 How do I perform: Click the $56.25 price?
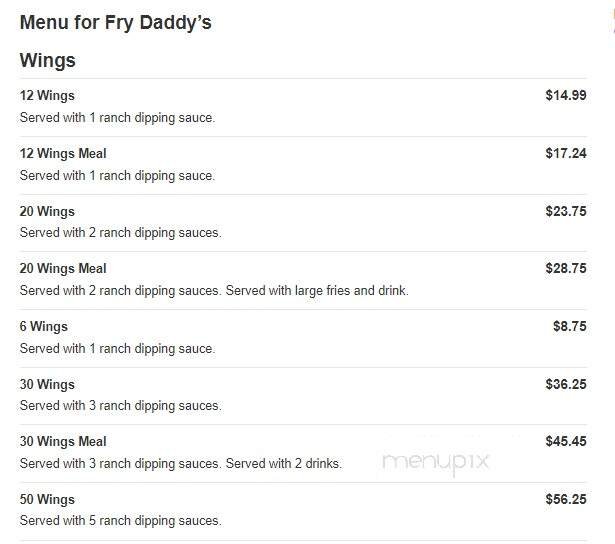(x=566, y=500)
